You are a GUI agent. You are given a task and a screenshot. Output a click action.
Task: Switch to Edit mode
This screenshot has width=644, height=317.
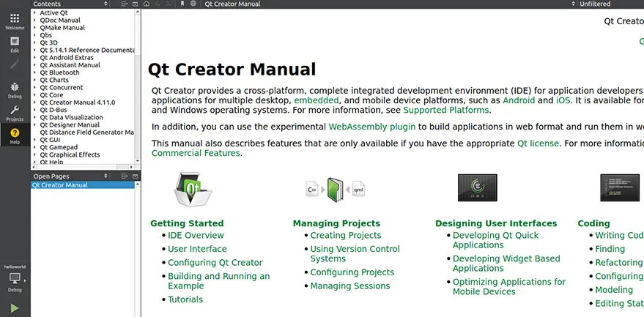pyautogui.click(x=15, y=45)
